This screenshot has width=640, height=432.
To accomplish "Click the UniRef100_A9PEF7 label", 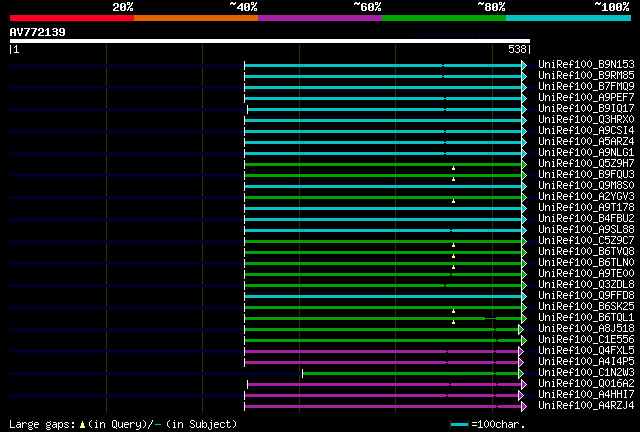I will 586,98.
